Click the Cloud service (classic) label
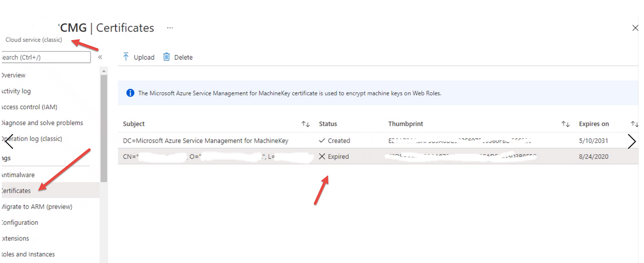Image resolution: width=644 pixels, height=263 pixels. tap(34, 40)
